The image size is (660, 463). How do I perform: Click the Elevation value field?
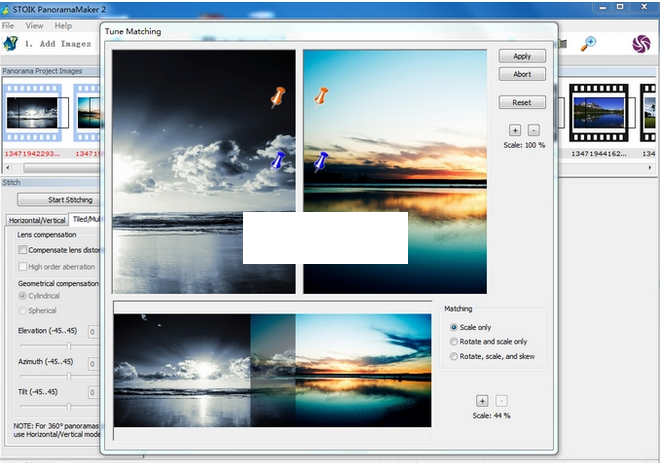coord(93,332)
